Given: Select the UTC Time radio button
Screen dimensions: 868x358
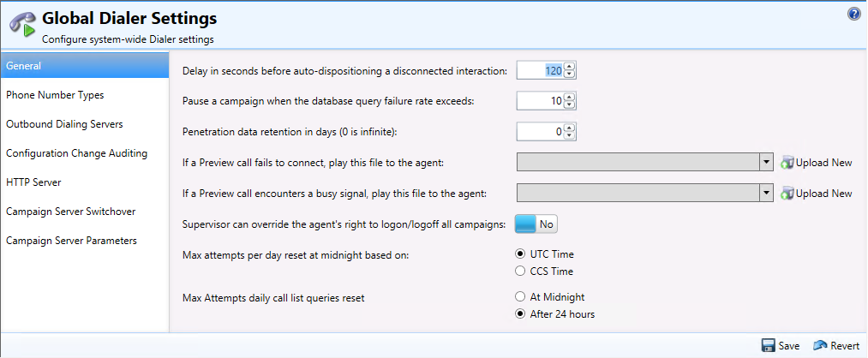Looking at the screenshot, I should pos(520,254).
